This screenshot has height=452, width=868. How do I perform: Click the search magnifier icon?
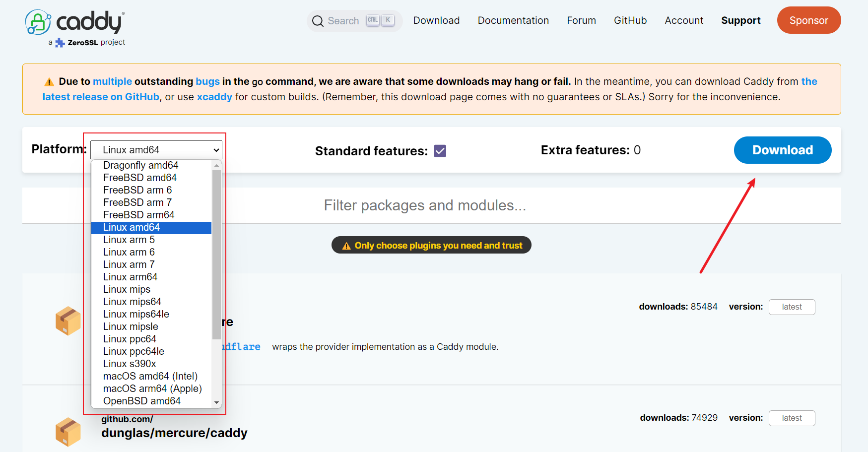318,21
